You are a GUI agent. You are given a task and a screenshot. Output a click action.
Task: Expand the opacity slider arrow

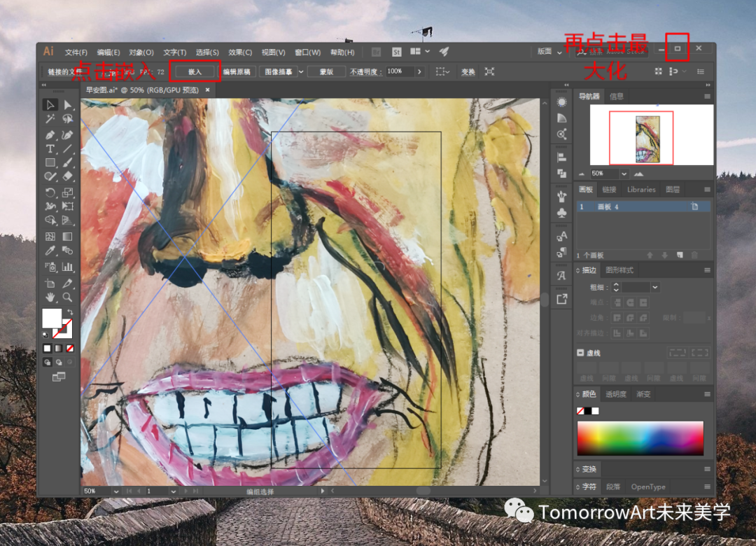tap(419, 71)
